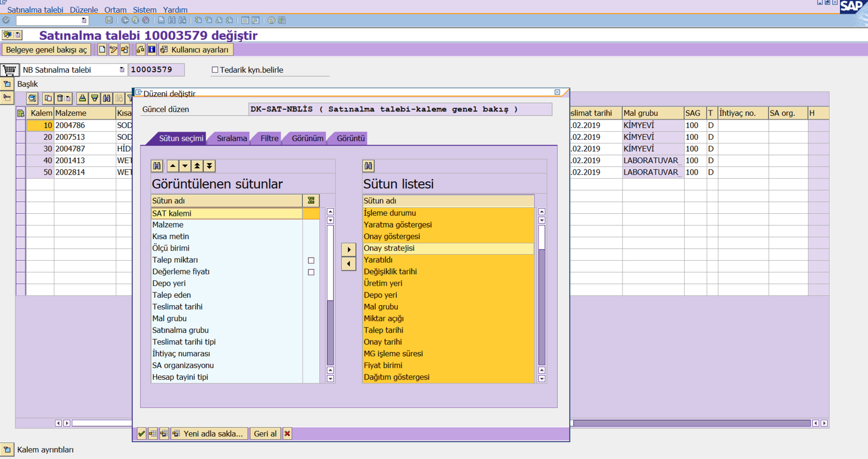This screenshot has width=868, height=459.
Task: Click the green Back arrow icon
Action: (x=125, y=20)
